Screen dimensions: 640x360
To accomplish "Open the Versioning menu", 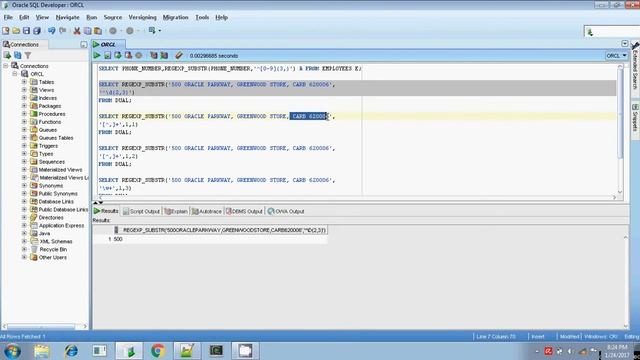I will [x=142, y=18].
